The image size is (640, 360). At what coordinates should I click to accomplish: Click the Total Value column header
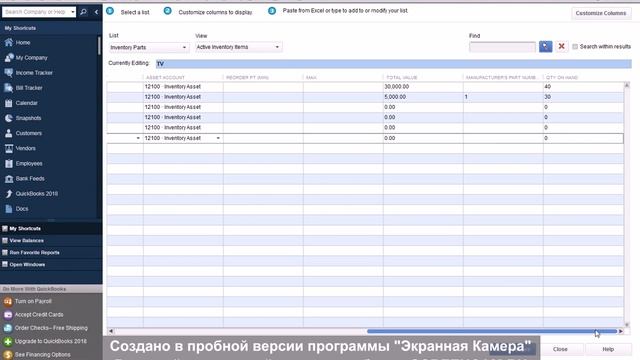pyautogui.click(x=423, y=77)
